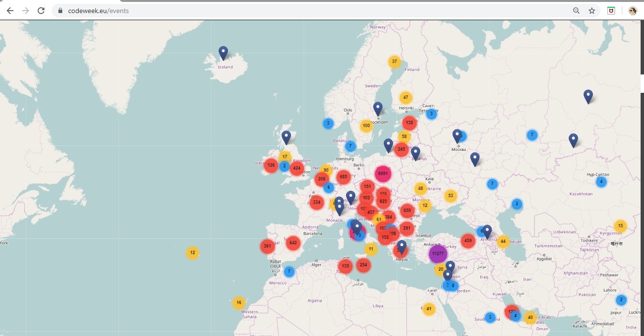Image resolution: width=644 pixels, height=336 pixels.
Task: Open the red cluster labeled 245
Action: coord(401,149)
